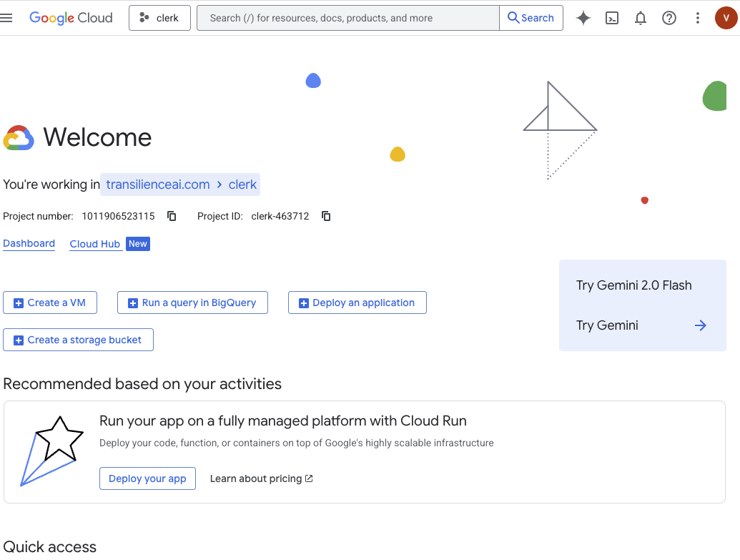740x560 pixels.
Task: Click Create a VM
Action: coord(50,303)
